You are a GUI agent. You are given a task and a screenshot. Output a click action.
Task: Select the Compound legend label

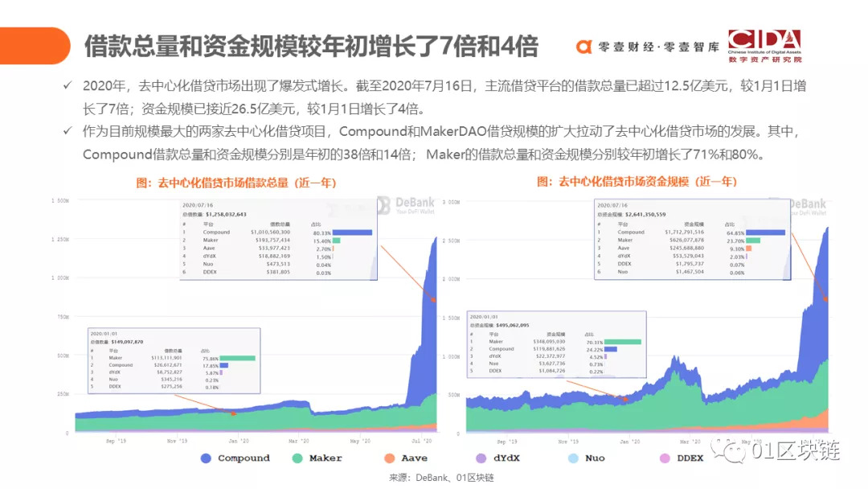tap(244, 458)
